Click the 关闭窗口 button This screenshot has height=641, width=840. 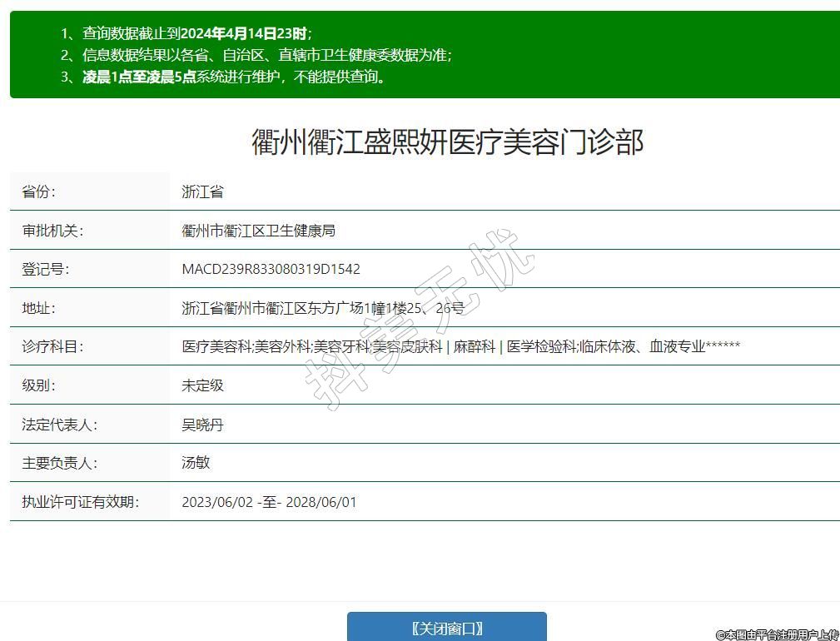pyautogui.click(x=447, y=628)
